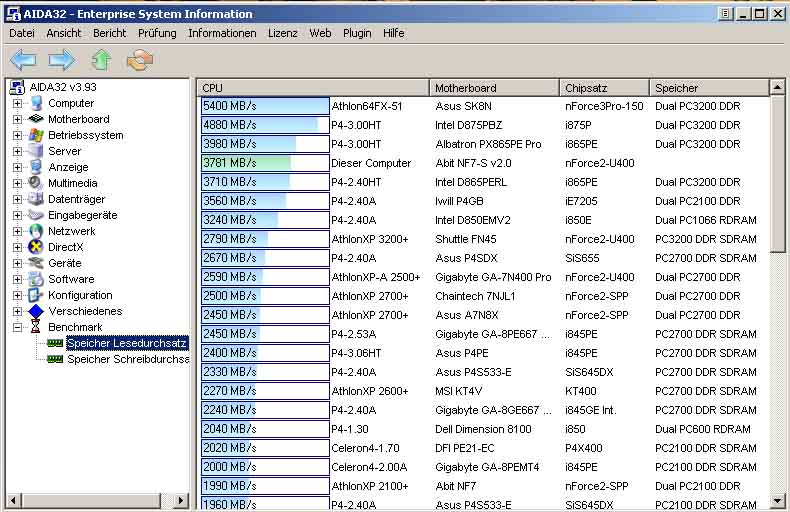Click the Athlon64FX-51 CPU entry
Screen dimensions: 790x512
point(367,106)
